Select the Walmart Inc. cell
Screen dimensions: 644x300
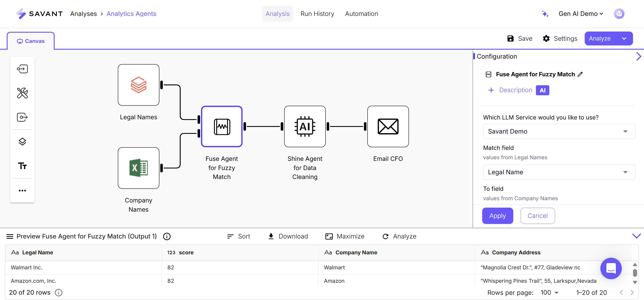tap(83, 268)
